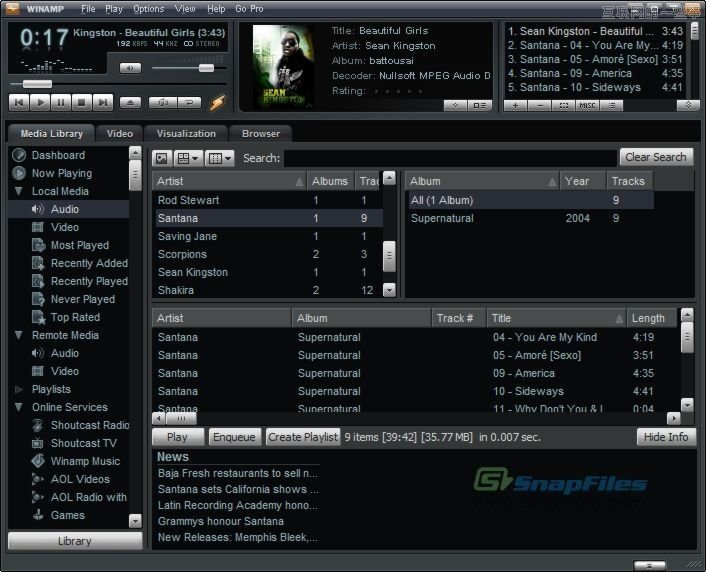Image resolution: width=706 pixels, height=572 pixels.
Task: Click the volume slider handle
Action: (206, 68)
